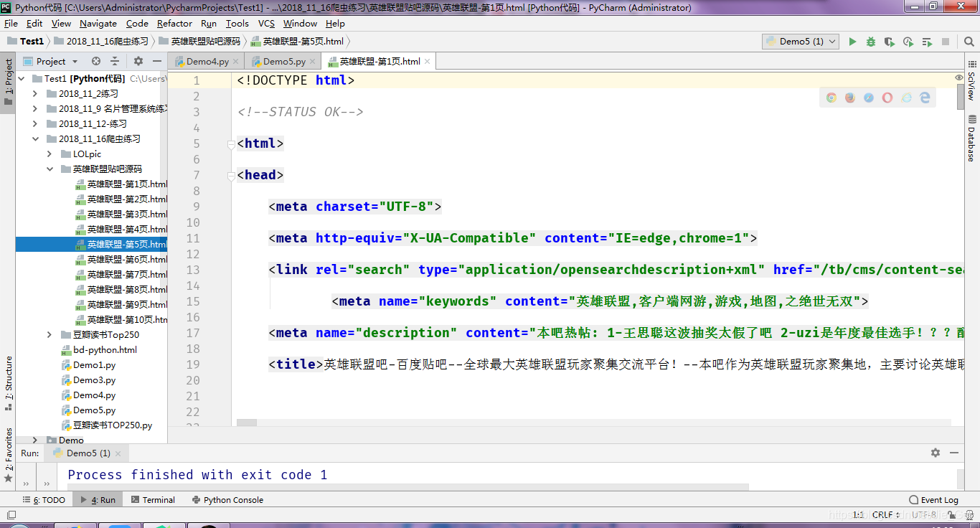
Task: Toggle the 7: Structure side tool button
Action: click(x=9, y=384)
